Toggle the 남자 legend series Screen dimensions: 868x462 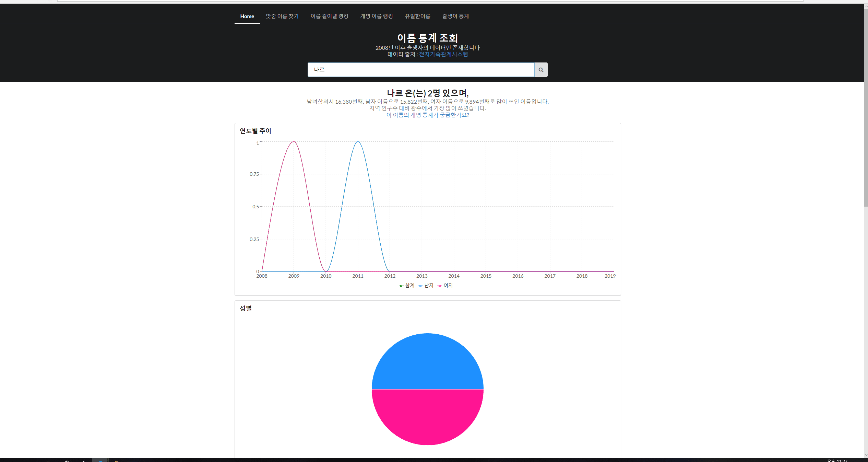(x=426, y=286)
